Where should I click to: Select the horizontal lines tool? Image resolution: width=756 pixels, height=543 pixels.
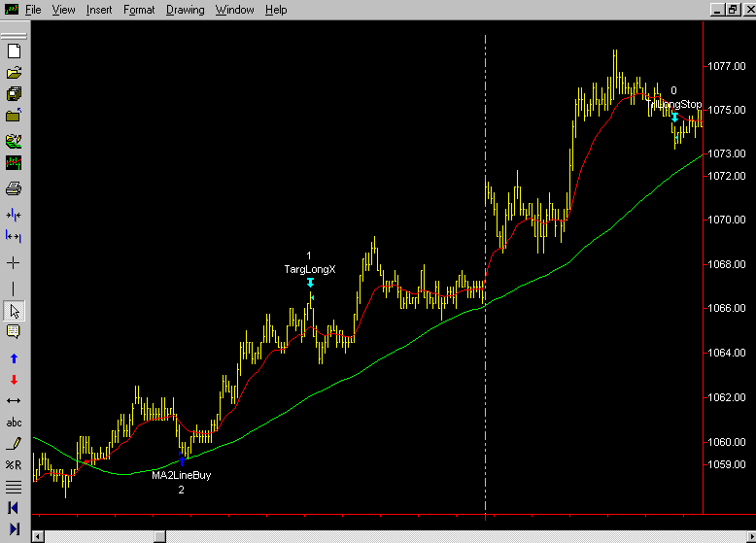click(x=14, y=487)
